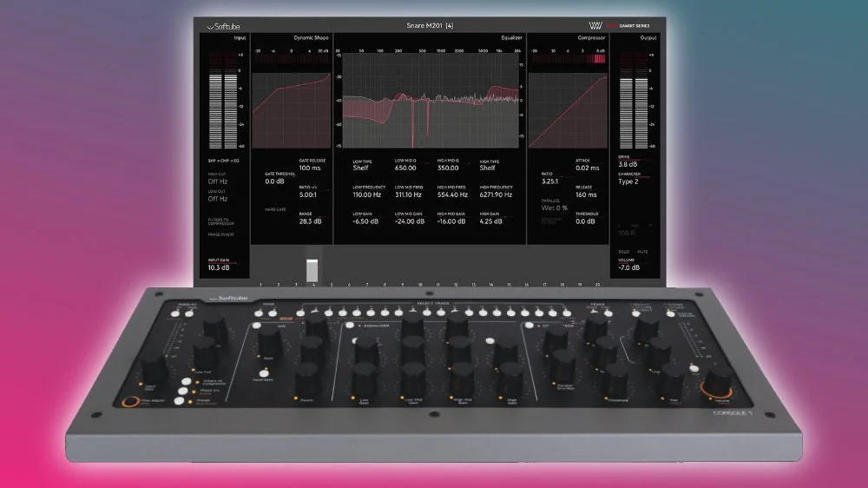Click the High Mid Gain -16.00 dB value
The image size is (868, 488).
point(451,221)
